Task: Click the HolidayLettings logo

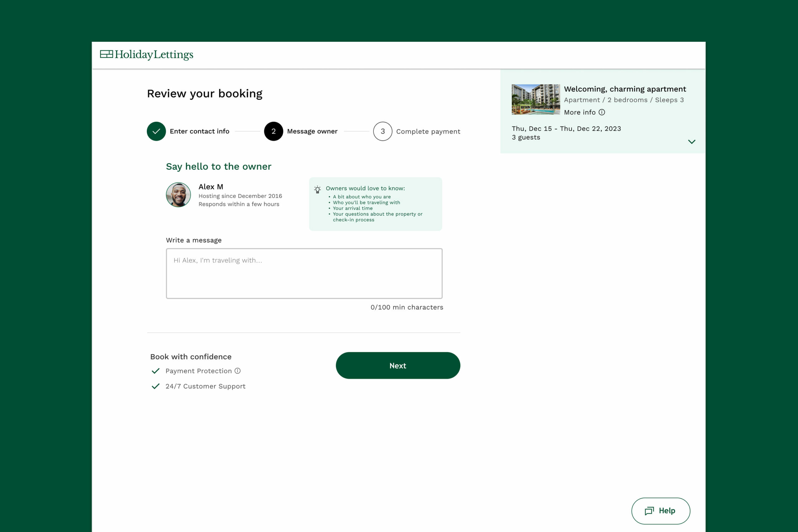Action: tap(147, 54)
